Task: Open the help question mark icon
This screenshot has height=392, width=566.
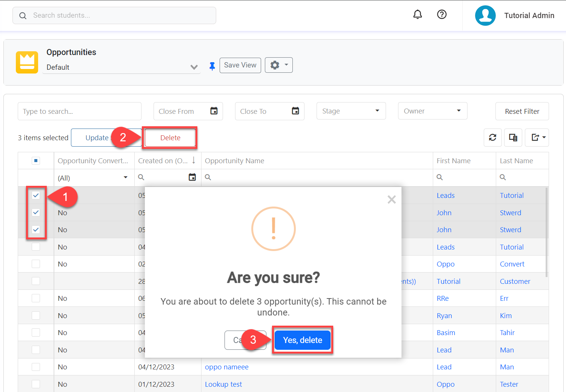Action: coord(442,14)
